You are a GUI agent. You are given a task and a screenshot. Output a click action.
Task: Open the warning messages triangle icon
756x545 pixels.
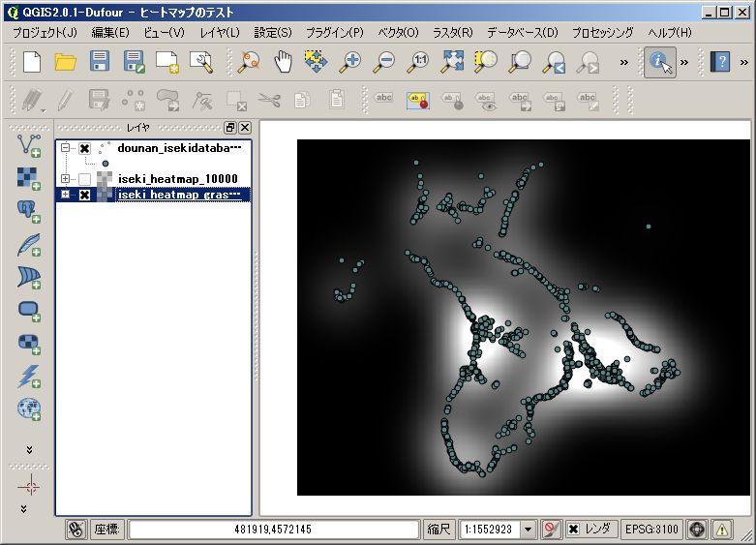[x=722, y=530]
